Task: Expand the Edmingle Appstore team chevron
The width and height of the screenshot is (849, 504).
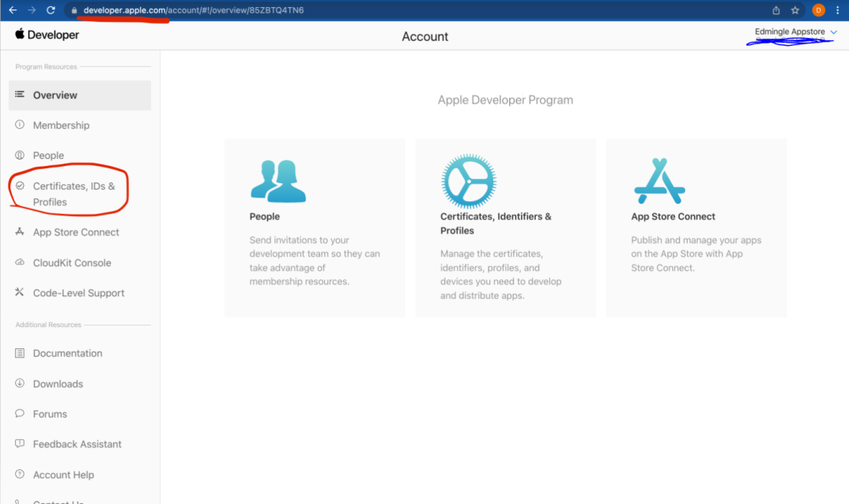Action: coord(834,32)
